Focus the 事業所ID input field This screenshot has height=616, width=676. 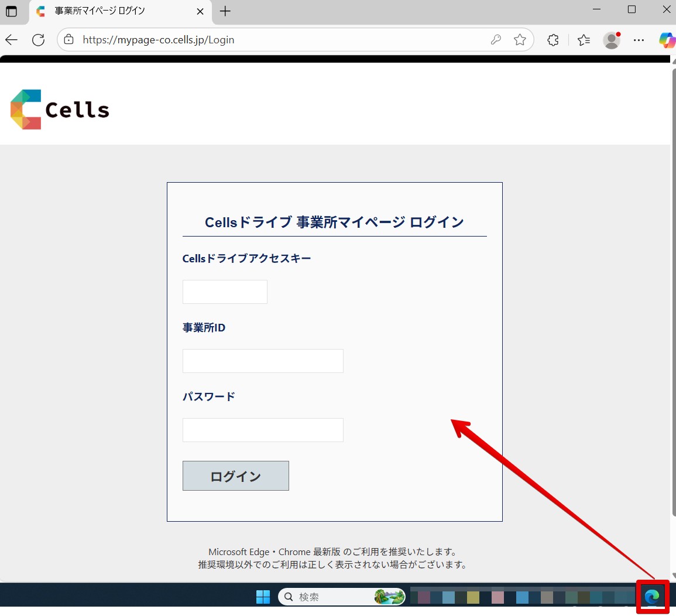point(263,361)
